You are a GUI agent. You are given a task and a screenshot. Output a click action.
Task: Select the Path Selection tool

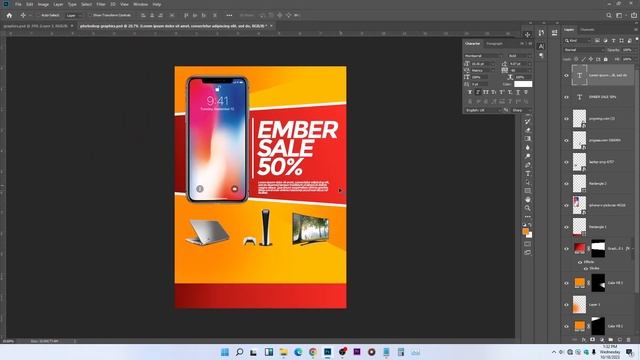528,182
